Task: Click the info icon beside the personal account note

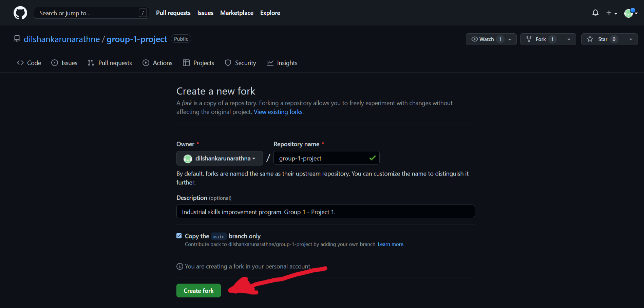Action: tap(180, 267)
